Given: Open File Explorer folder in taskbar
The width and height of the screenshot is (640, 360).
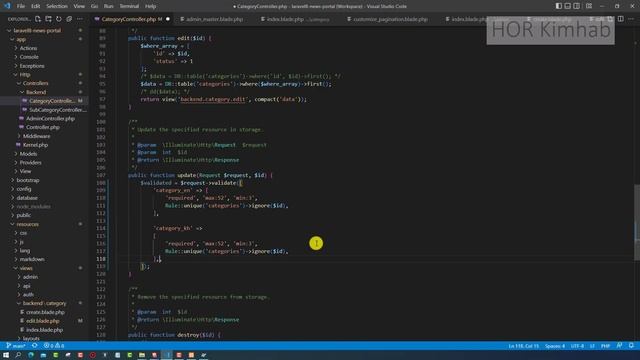Looking at the screenshot, I should click(x=142, y=355).
